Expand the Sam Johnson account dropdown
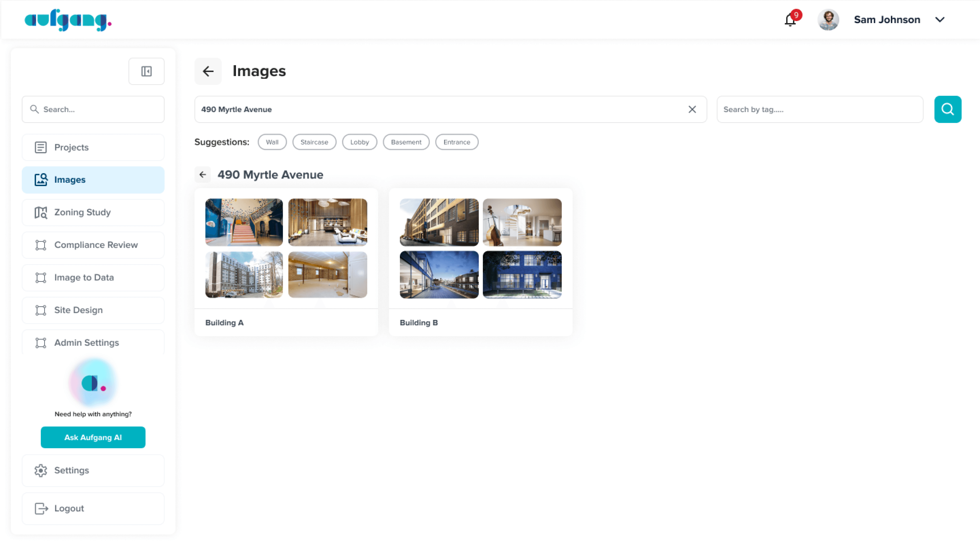The height and width of the screenshot is (544, 980). [940, 20]
